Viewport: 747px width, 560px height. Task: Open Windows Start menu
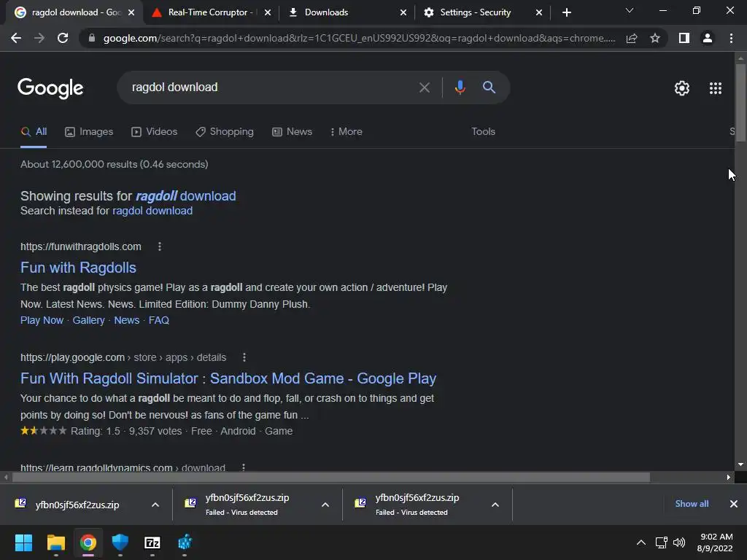click(23, 542)
